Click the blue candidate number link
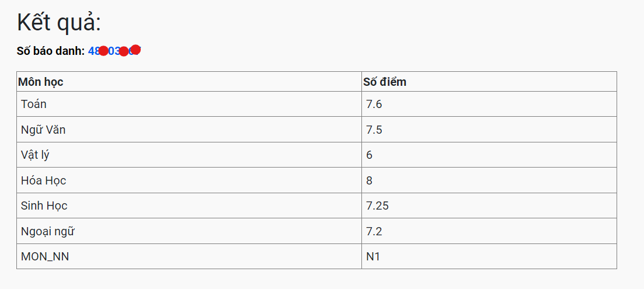Screen dimensions: 644x289 point(113,51)
